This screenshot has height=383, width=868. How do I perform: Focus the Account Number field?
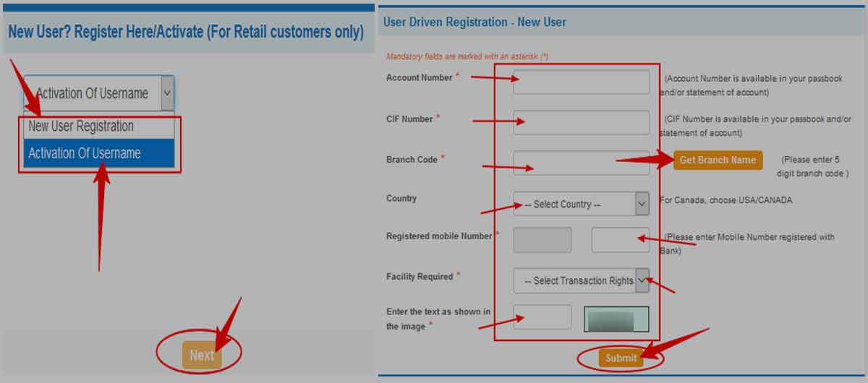[x=582, y=82]
